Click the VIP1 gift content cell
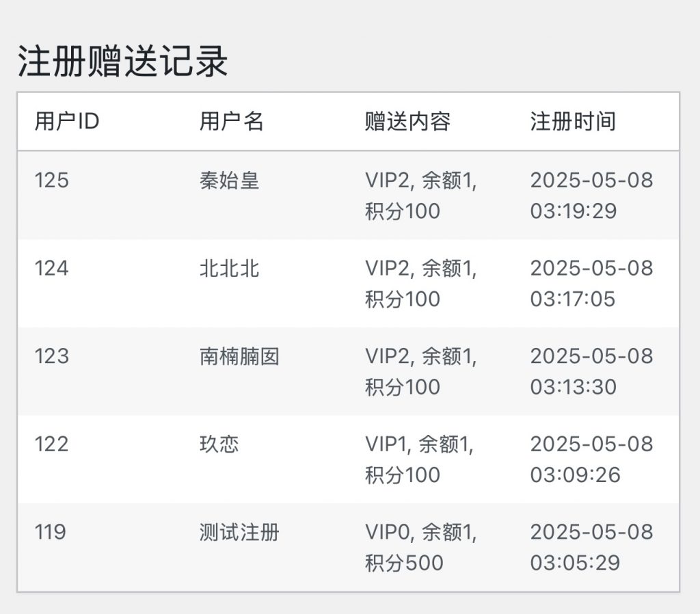Image resolution: width=700 pixels, height=614 pixels. [x=420, y=459]
